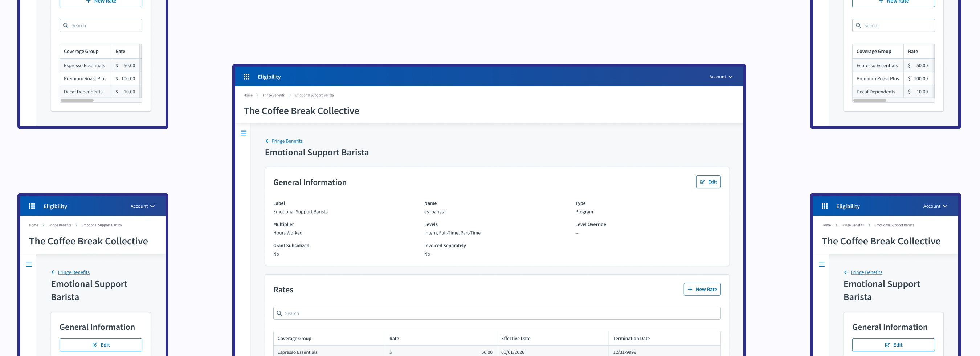Image resolution: width=980 pixels, height=356 pixels.
Task: Open the Account dropdown in the bottom-left frame
Action: [x=142, y=206]
